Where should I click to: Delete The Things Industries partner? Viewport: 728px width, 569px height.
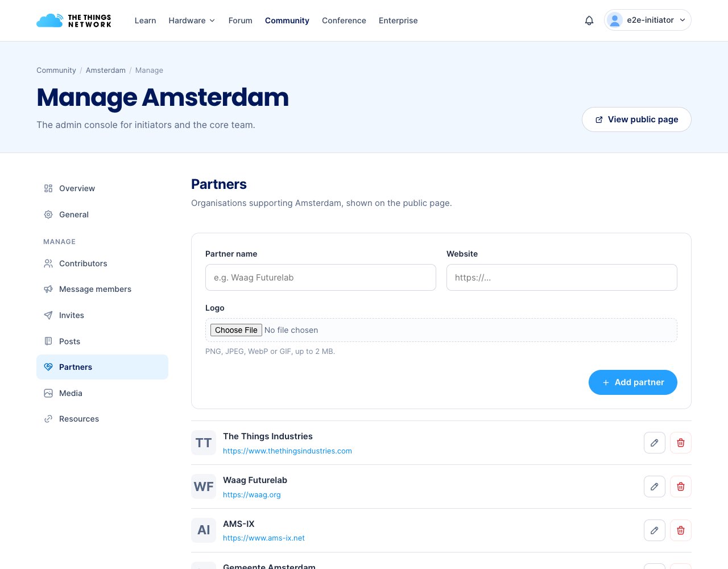(681, 443)
